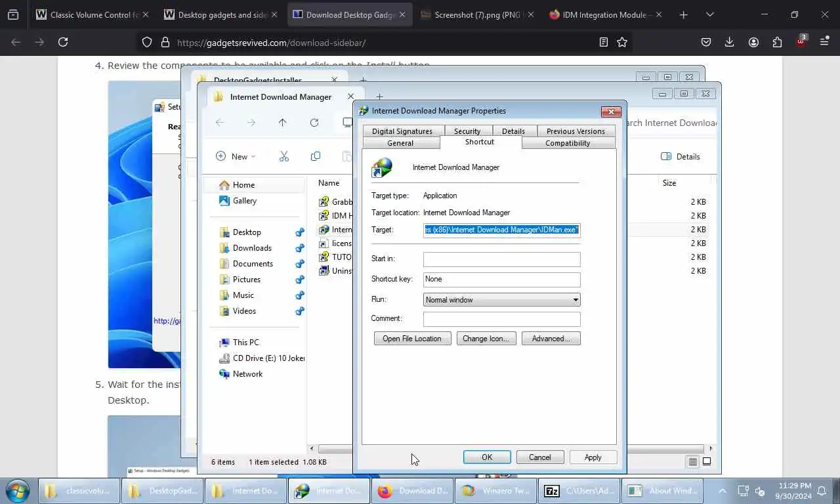Bookmark this page with the star icon
Viewport: 840px width, 504px height.
622,42
